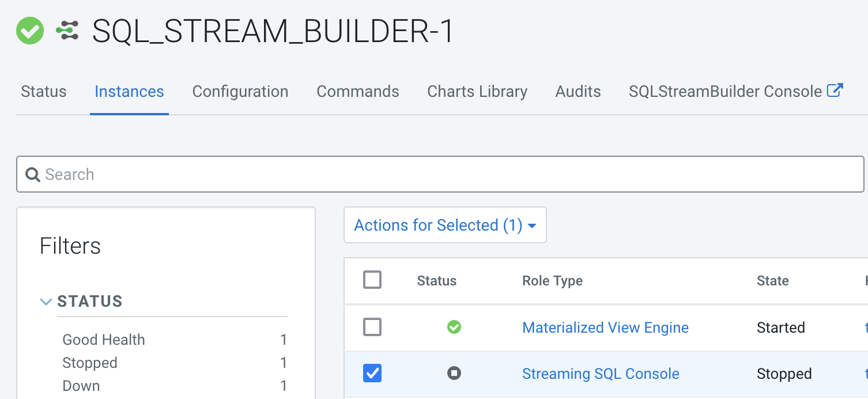868x399 pixels.
Task: Click the stopped status icon for Streaming SQL Console
Action: pyautogui.click(x=454, y=374)
